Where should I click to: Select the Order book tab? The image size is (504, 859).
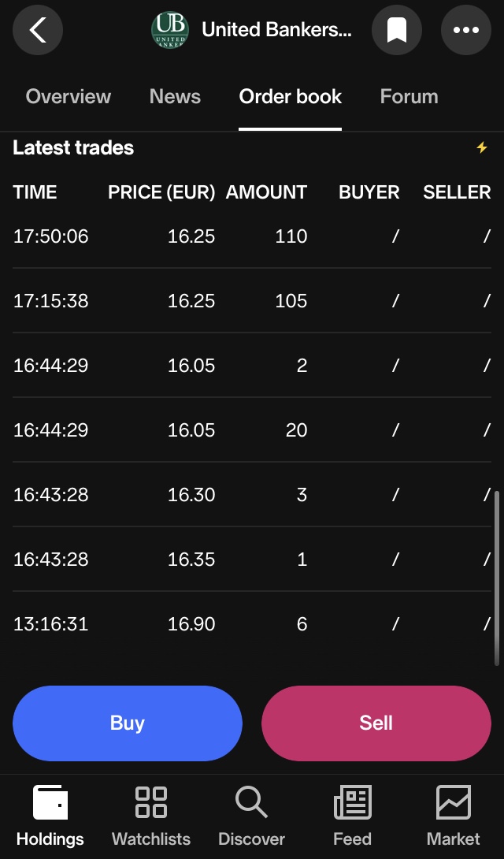tap(291, 97)
